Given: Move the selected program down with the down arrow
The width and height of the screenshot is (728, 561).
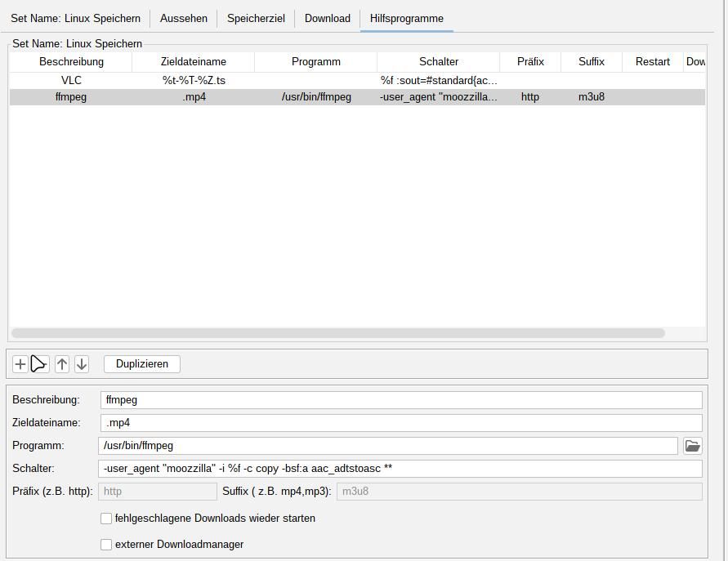Looking at the screenshot, I should point(81,364).
